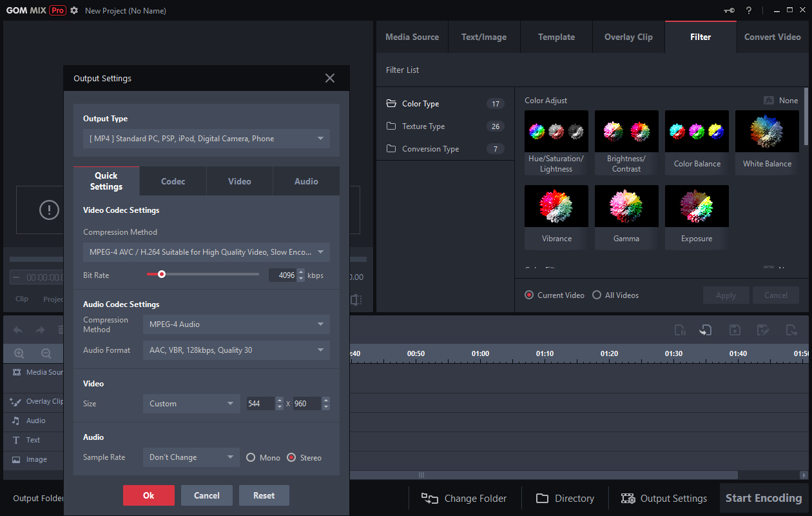Select Mono audio radio button
Viewport: 812px width, 516px height.
251,457
